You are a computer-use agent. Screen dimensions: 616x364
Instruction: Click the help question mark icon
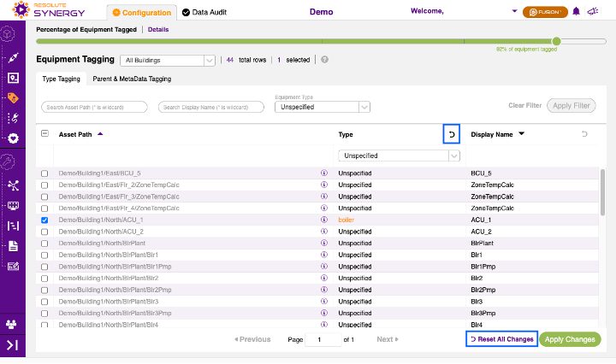pyautogui.click(x=325, y=60)
